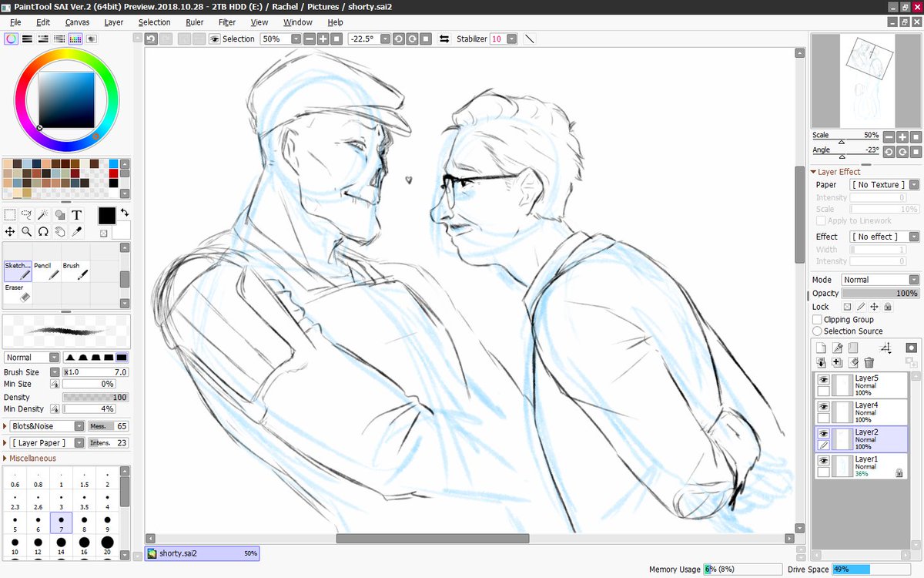Pick the red color swatch
924x578 pixels.
coord(113,173)
